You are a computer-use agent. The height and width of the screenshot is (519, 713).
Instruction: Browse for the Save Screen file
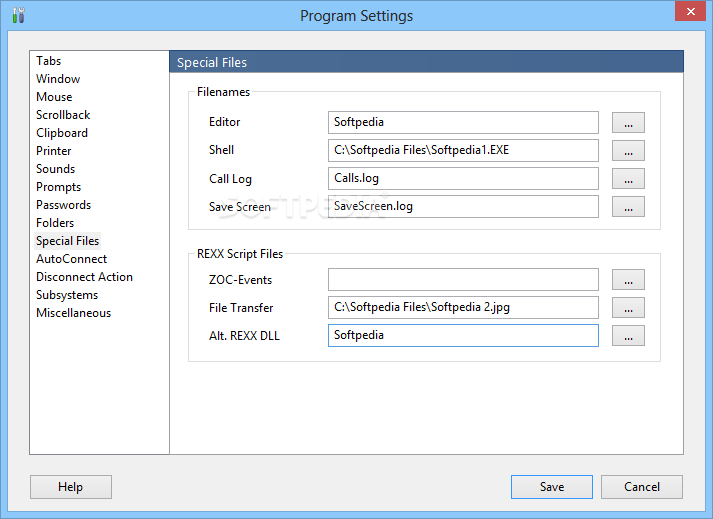tap(628, 207)
